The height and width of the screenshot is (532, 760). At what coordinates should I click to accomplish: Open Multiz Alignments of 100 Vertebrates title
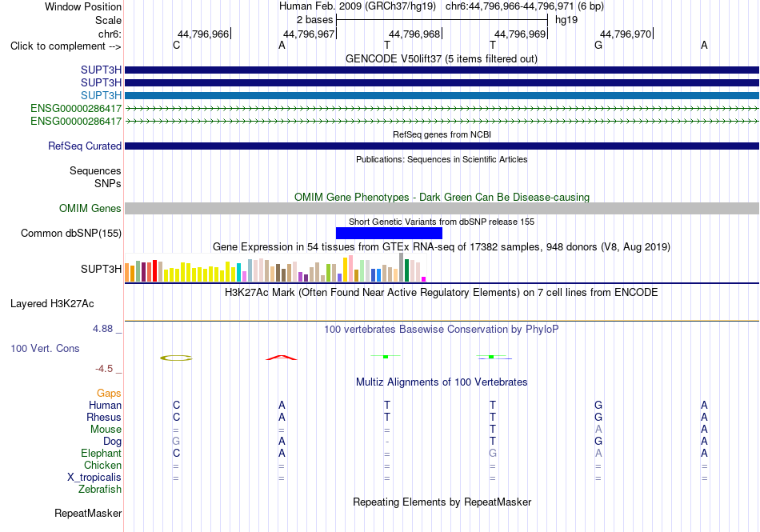tap(442, 382)
